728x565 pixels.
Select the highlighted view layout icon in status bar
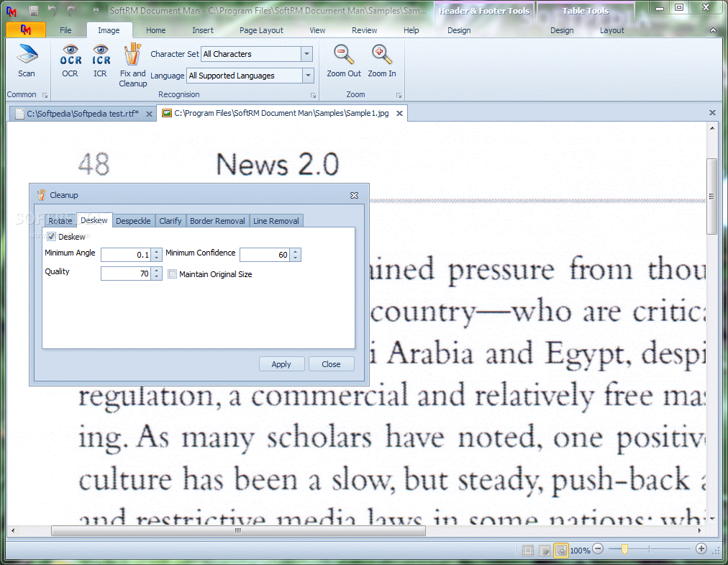[x=561, y=551]
